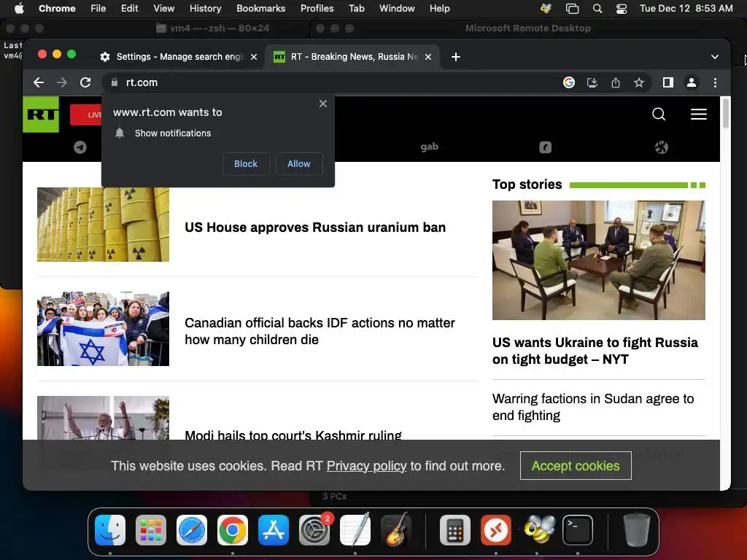The width and height of the screenshot is (747, 560).
Task: Allow notifications from www.rt.com
Action: (x=298, y=164)
